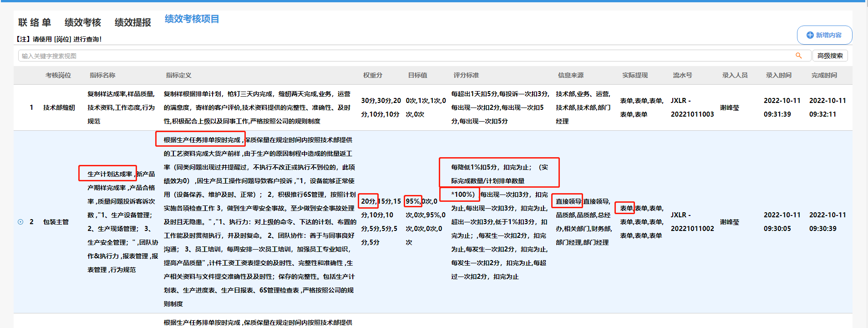
Task: Select the 绩效考核项目 tab
Action: (192, 19)
